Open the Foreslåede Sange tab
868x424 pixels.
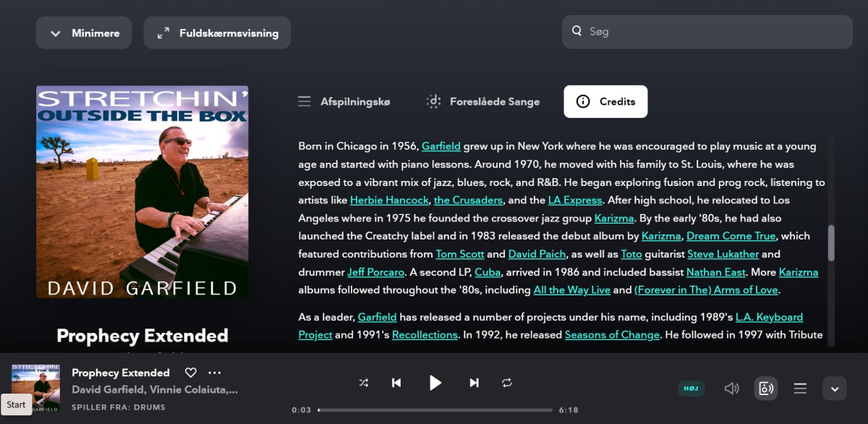tap(483, 101)
